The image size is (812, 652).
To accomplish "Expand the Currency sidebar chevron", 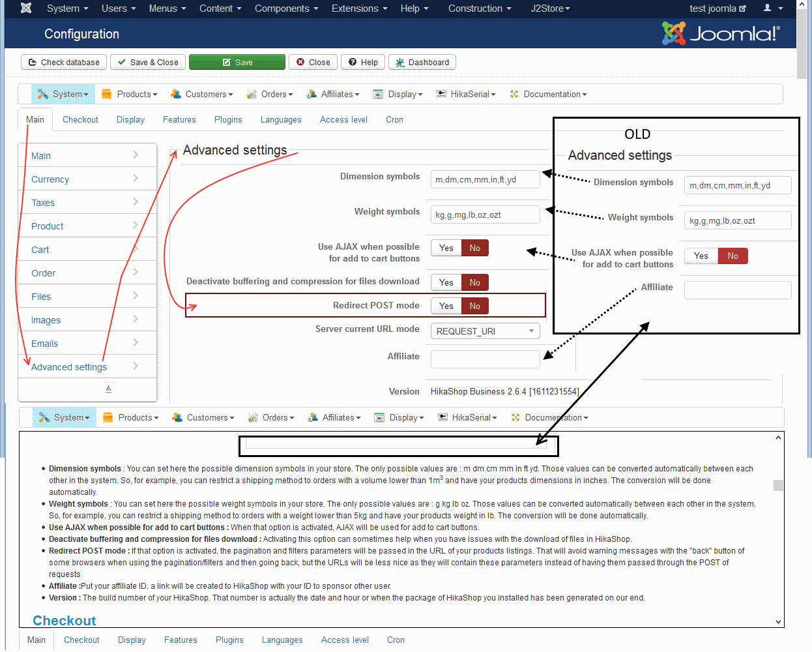I will pos(136,178).
